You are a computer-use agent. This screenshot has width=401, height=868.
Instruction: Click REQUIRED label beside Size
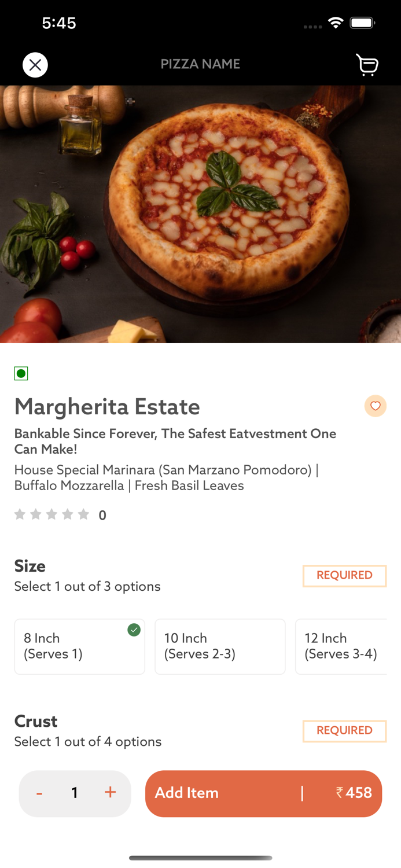click(x=344, y=576)
